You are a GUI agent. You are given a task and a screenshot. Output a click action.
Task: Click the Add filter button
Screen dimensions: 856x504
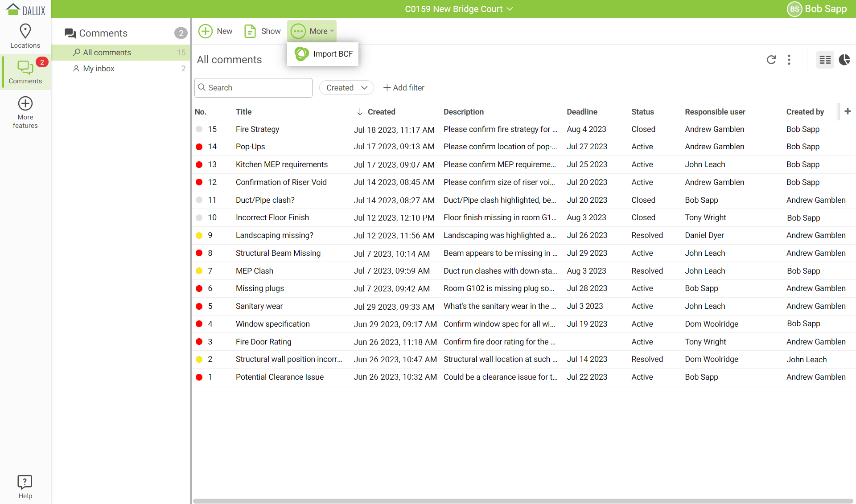403,87
